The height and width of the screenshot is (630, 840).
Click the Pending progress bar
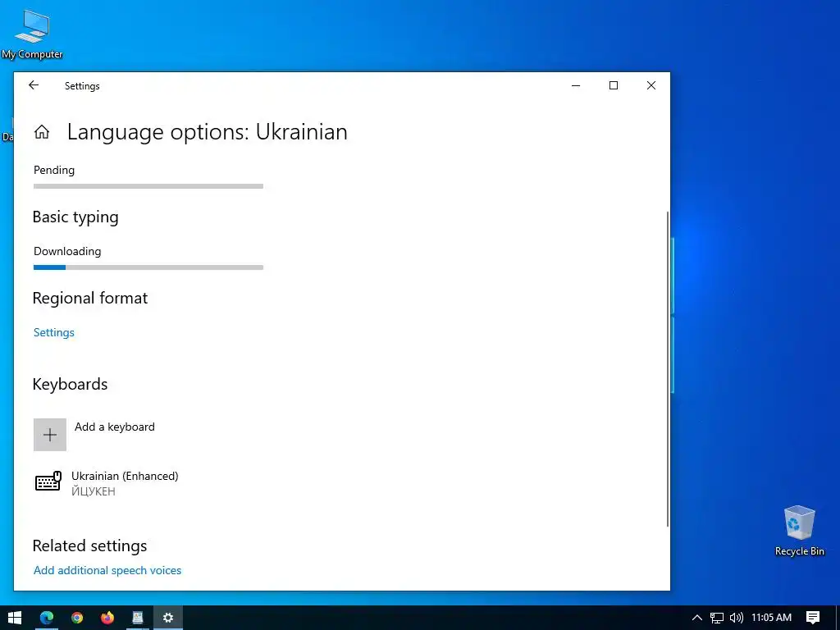pyautogui.click(x=148, y=186)
